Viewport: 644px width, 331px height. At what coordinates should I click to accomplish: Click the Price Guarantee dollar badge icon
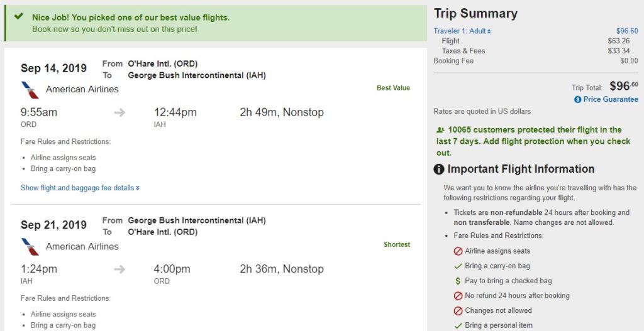[x=577, y=100]
